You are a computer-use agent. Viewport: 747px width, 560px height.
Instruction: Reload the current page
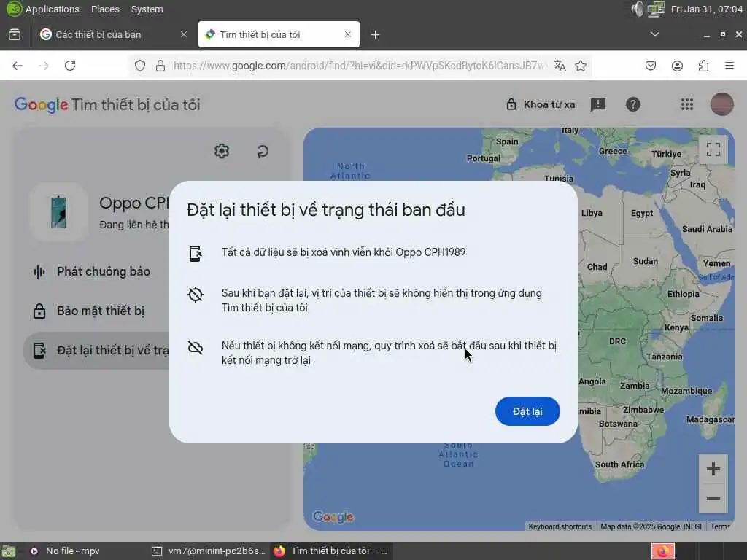pyautogui.click(x=70, y=66)
